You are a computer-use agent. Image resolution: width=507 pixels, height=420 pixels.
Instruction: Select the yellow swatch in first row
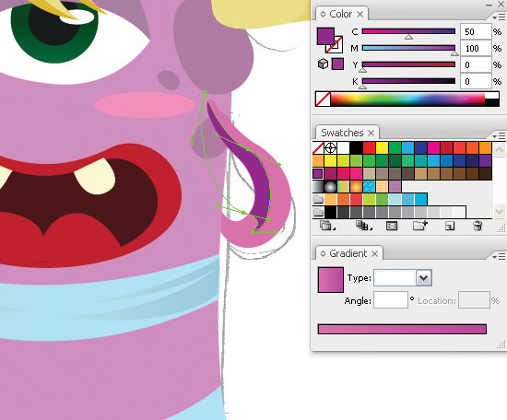[x=382, y=148]
